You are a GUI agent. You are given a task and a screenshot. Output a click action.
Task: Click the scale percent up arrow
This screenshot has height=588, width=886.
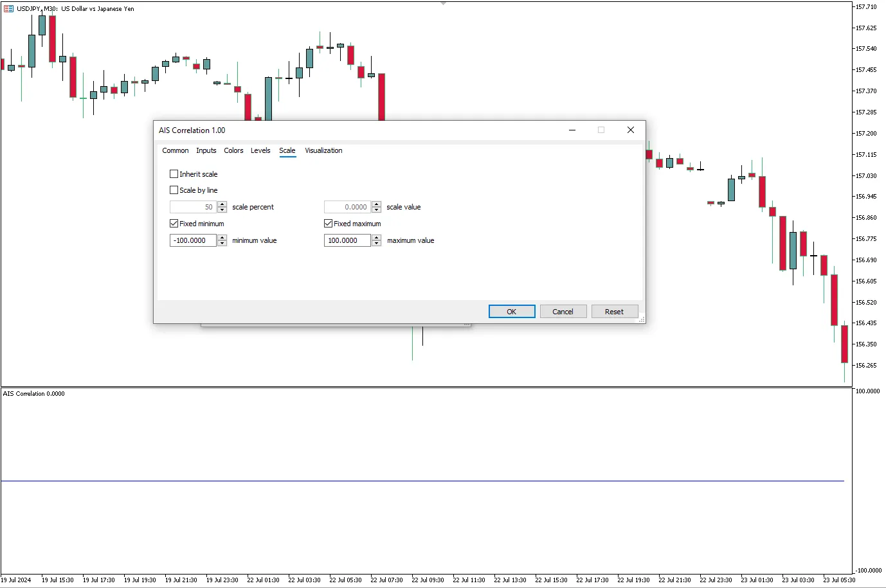[x=222, y=204]
